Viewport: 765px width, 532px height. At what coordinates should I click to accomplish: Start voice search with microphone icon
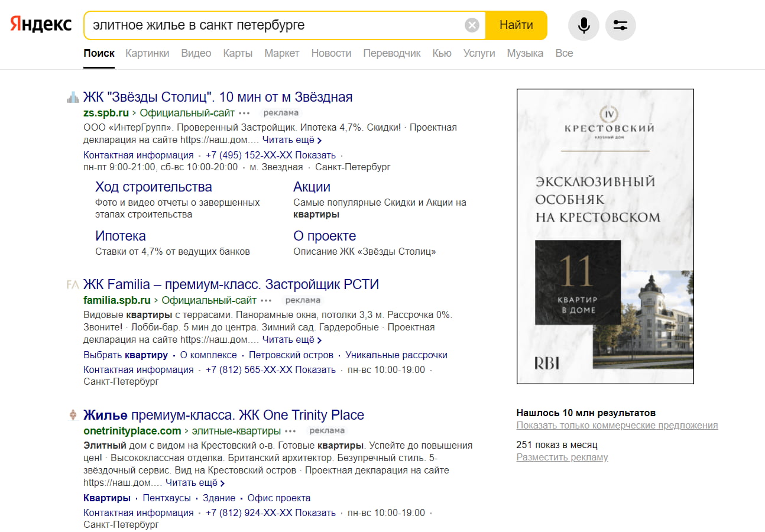pyautogui.click(x=584, y=25)
